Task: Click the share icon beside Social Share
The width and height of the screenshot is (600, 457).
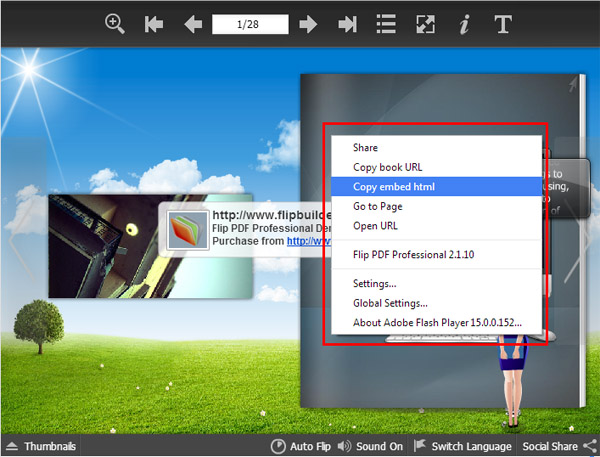Action: tap(590, 446)
